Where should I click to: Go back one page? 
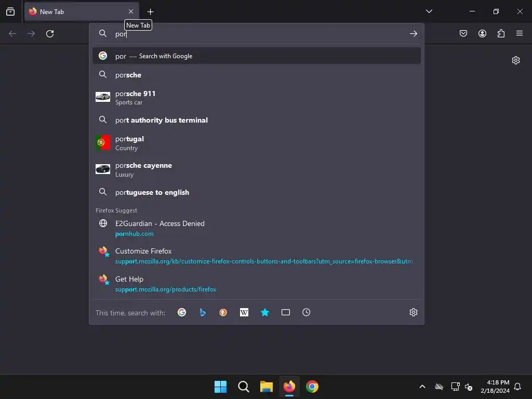(x=12, y=34)
